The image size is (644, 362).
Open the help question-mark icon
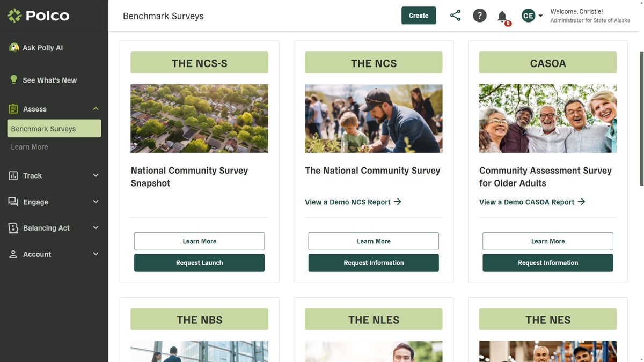[479, 15]
